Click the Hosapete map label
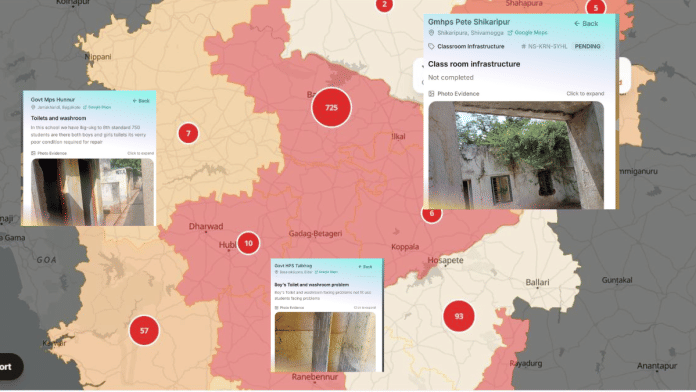Image resolution: width=696 pixels, height=392 pixels. pyautogui.click(x=445, y=260)
